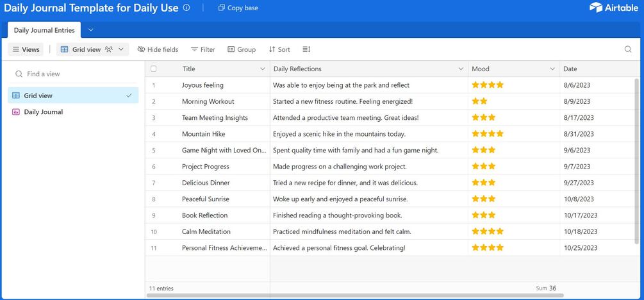The width and height of the screenshot is (644, 300).
Task: Toggle the Views sidebar button
Action: [26, 49]
